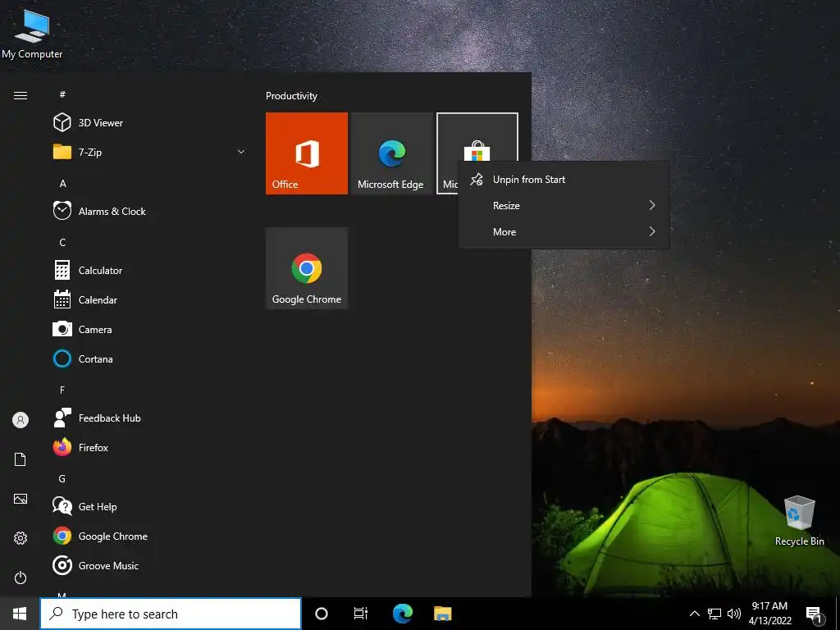Launch Feedback Hub
This screenshot has height=630, width=840.
point(148,418)
